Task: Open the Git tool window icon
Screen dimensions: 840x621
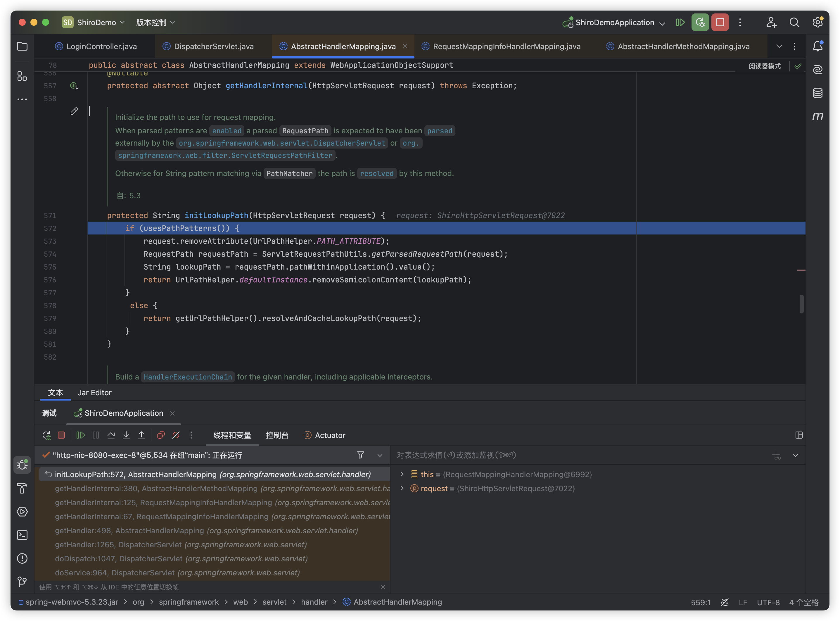Action: (x=22, y=582)
